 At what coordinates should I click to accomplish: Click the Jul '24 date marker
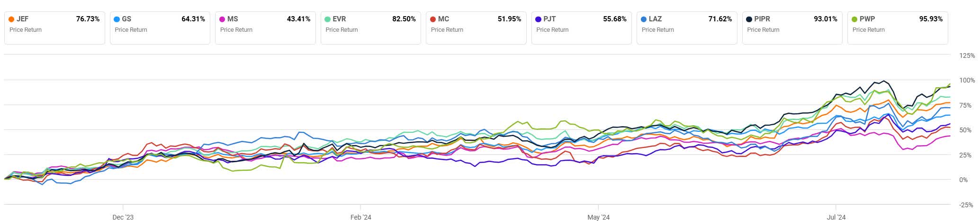tap(836, 217)
